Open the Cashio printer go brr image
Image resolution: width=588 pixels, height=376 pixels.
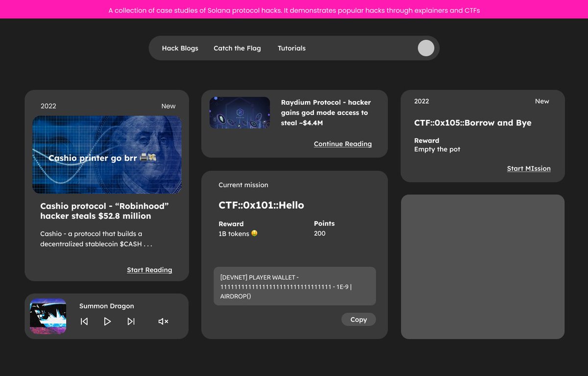coord(107,155)
